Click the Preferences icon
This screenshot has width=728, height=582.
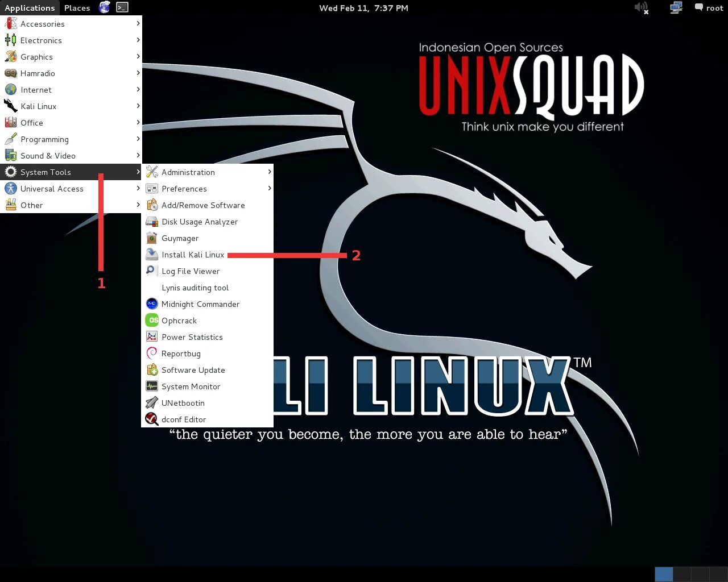pyautogui.click(x=152, y=189)
